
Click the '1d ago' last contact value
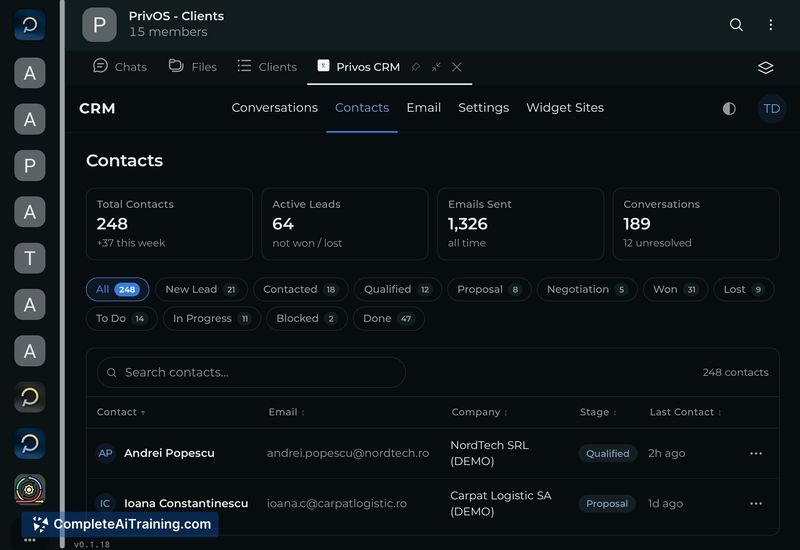tap(665, 503)
